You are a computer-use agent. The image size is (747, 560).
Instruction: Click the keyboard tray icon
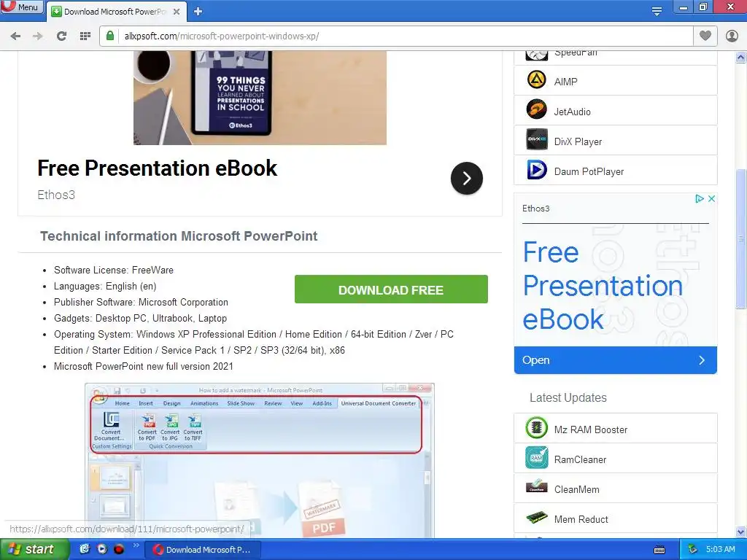pos(659,550)
